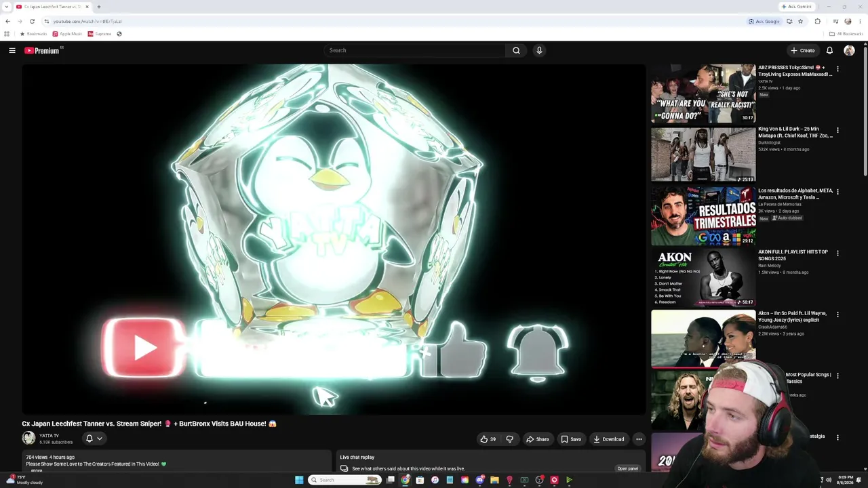Open the YouTube account avatar menu
The width and height of the screenshot is (868, 488).
pos(849,50)
